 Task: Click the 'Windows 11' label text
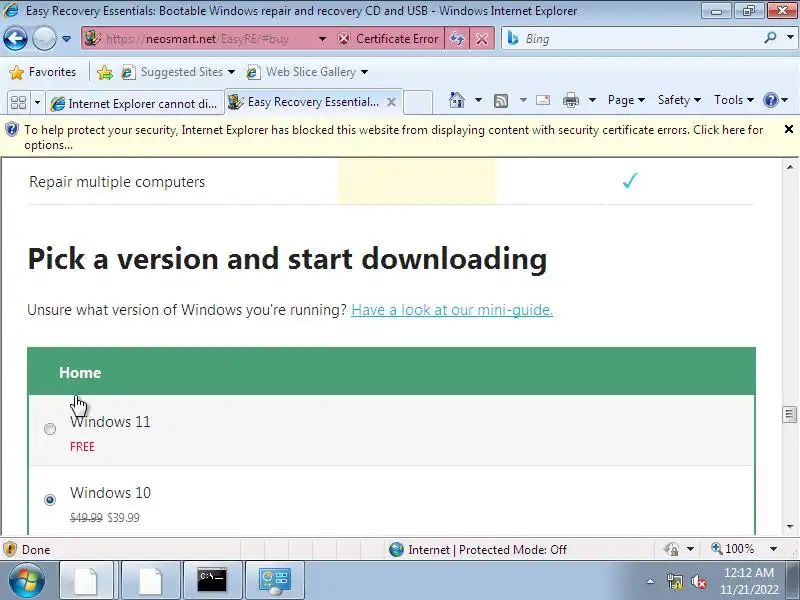coord(110,422)
